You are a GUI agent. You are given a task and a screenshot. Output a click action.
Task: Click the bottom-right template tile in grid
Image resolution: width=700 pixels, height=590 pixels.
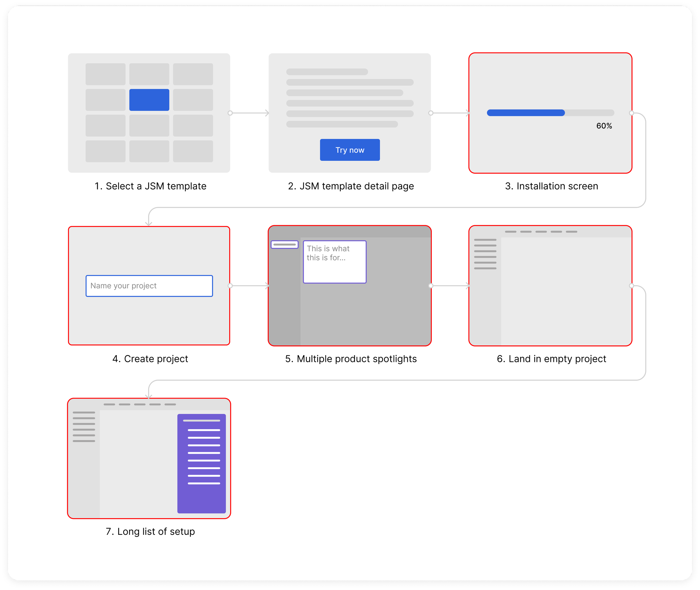[x=193, y=151]
